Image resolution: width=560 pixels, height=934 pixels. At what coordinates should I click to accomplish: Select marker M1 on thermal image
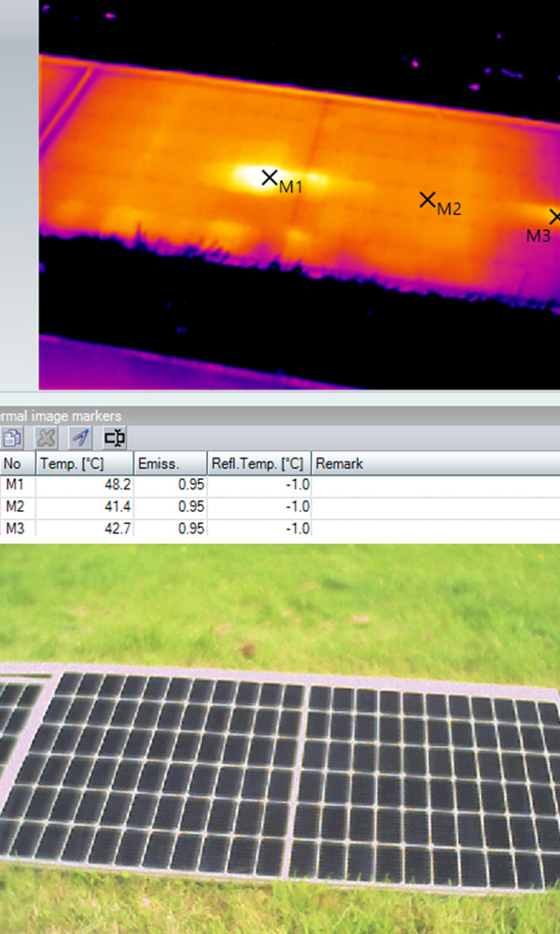pos(270,177)
